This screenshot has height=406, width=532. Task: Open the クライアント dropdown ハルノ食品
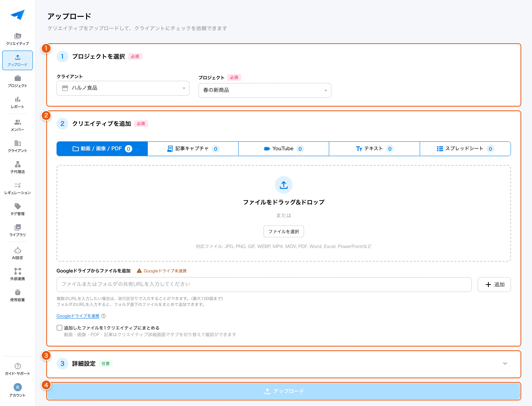click(x=123, y=88)
